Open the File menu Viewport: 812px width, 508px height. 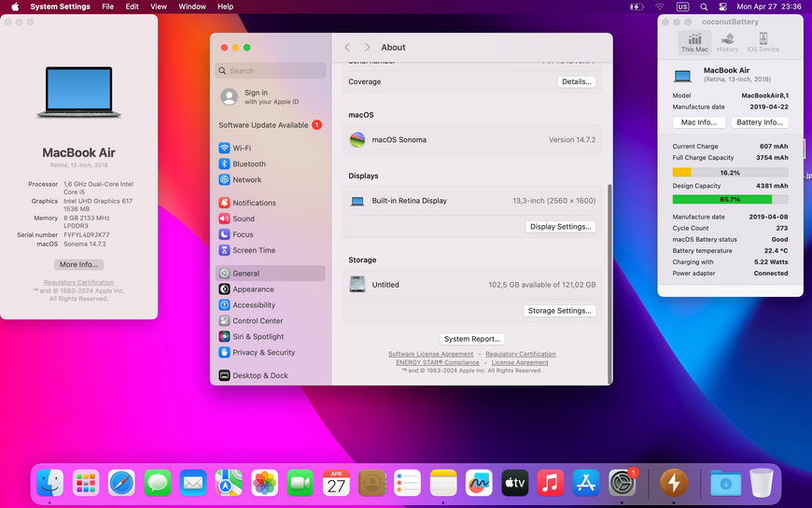click(x=107, y=7)
